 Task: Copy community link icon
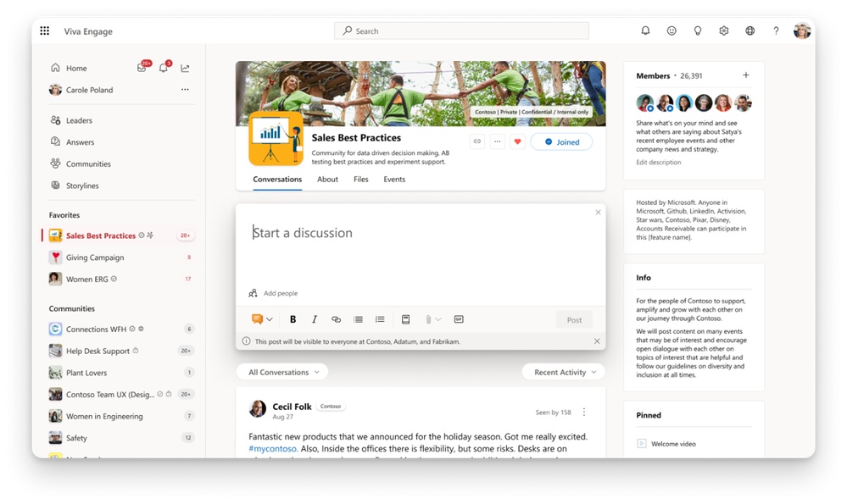[x=477, y=141]
